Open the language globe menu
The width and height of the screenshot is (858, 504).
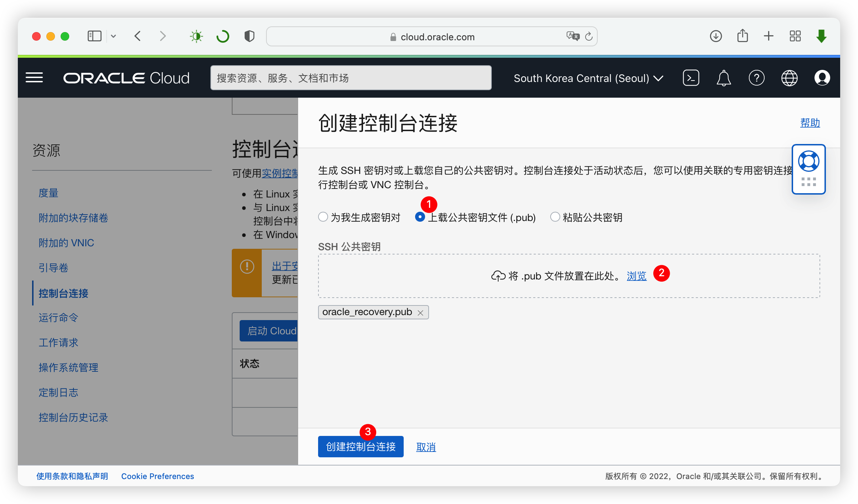point(789,78)
